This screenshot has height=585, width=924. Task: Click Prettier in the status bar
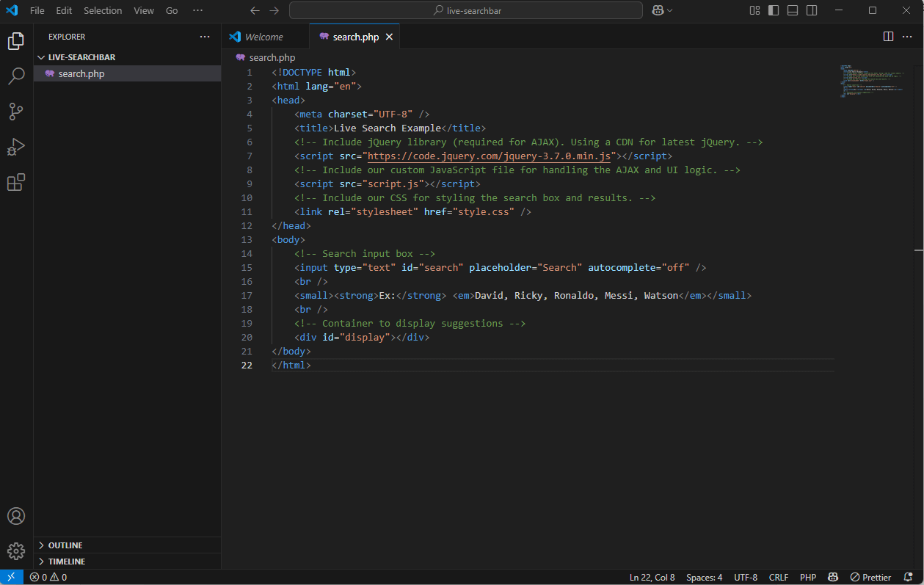870,577
